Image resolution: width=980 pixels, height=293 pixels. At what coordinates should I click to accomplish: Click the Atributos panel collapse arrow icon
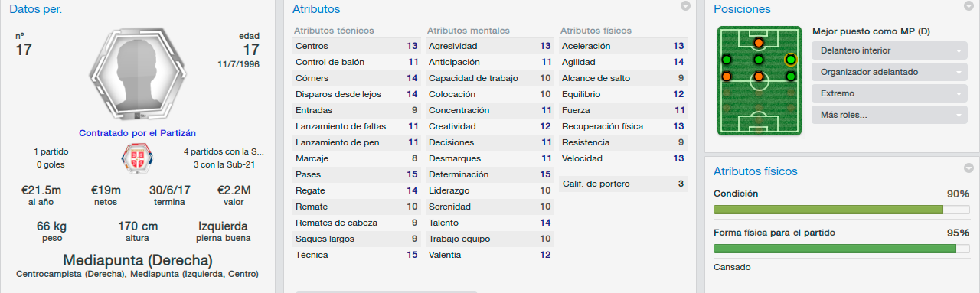[x=686, y=6]
